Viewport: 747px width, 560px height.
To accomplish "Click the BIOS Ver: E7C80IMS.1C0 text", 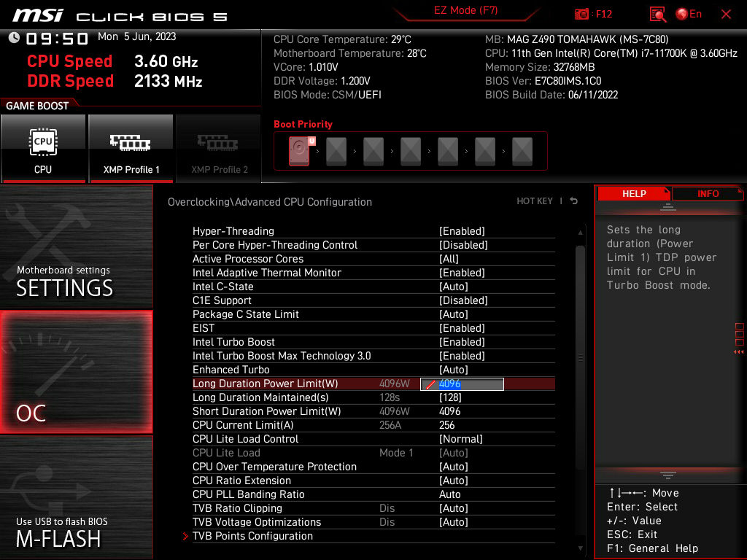I will pos(543,81).
